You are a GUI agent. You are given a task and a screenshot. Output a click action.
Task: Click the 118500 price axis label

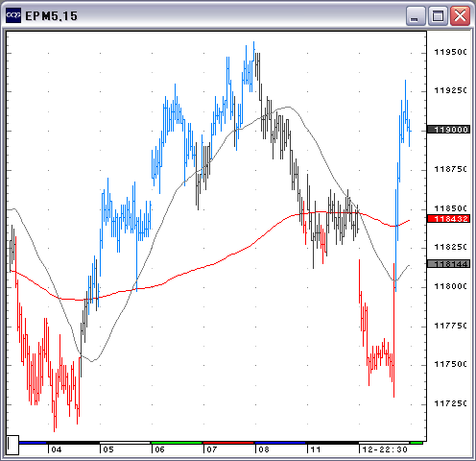tap(450, 208)
